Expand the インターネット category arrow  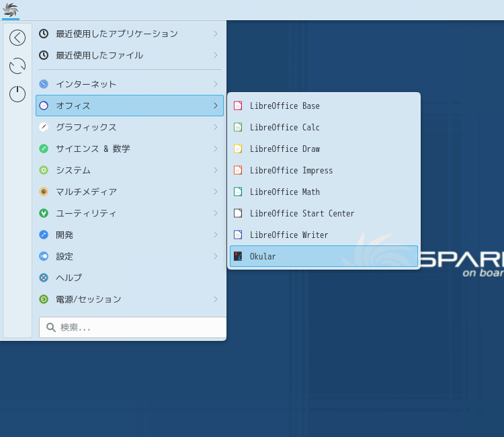pos(215,84)
